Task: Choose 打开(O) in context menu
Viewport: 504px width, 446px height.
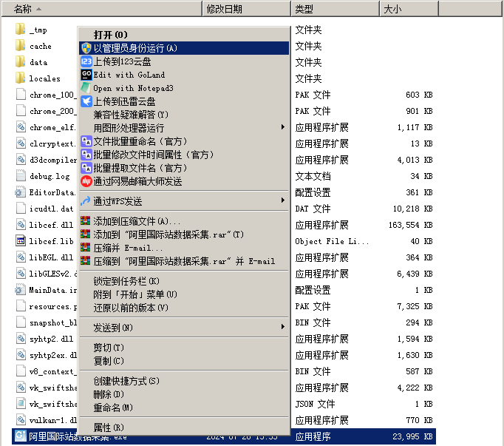Action: coord(184,35)
